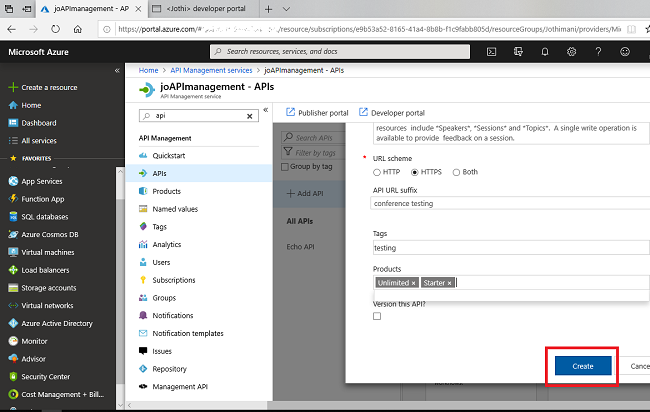The width and height of the screenshot is (650, 412).
Task: Open Notifications menu item
Action: 199,316
